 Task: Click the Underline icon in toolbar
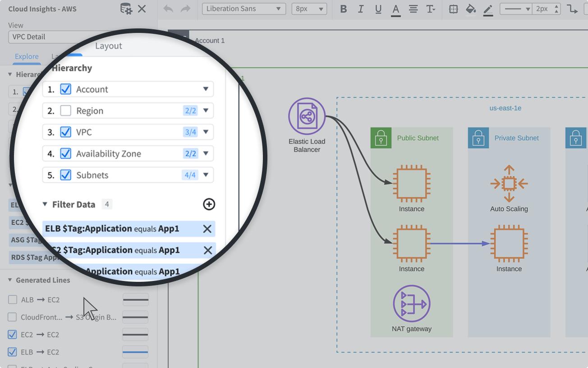point(378,9)
